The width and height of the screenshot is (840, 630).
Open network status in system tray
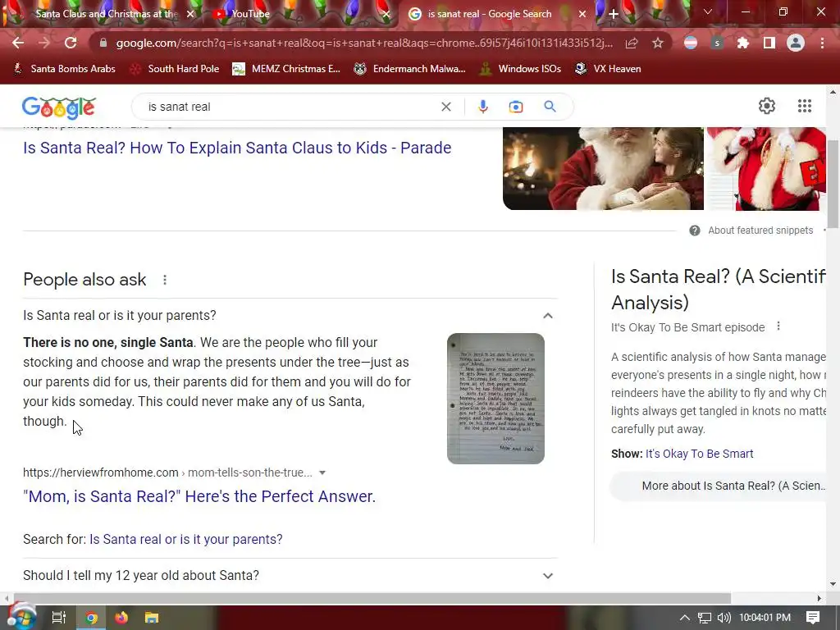[x=705, y=618]
